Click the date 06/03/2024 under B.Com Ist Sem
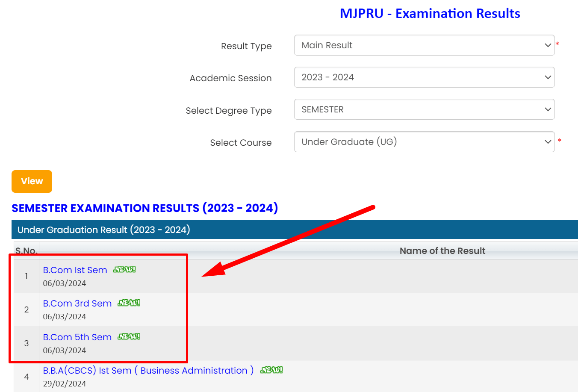578x392 pixels. (x=65, y=283)
